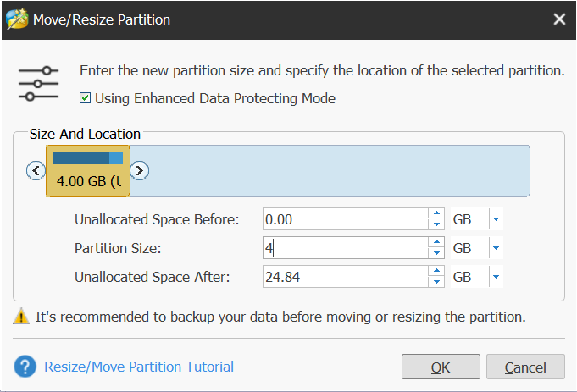Open unit dropdown for Unallocated Space After
The width and height of the screenshot is (577, 392).
pyautogui.click(x=497, y=277)
